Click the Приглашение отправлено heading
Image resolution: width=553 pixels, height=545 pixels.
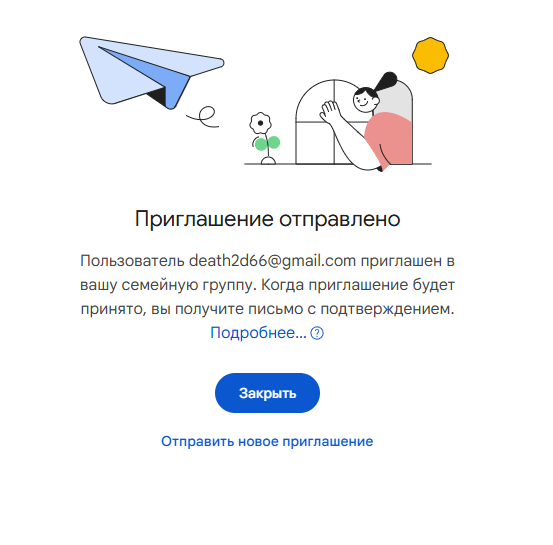pos(267,219)
